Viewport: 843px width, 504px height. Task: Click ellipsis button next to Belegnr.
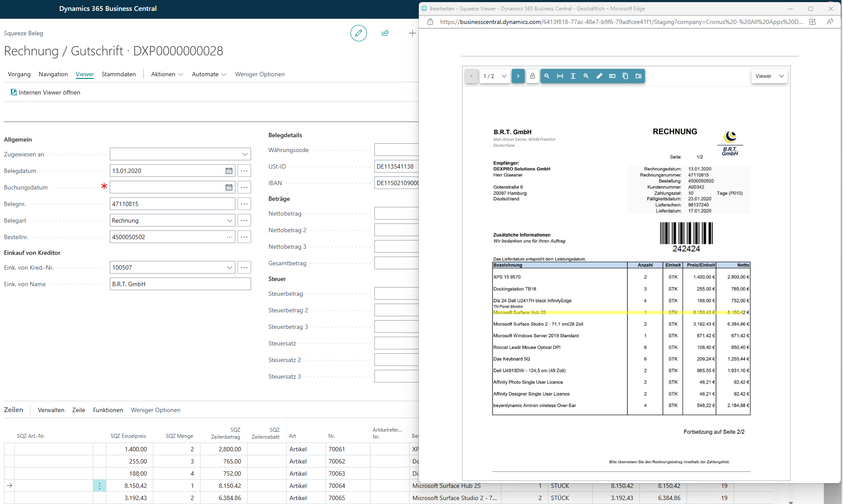coord(244,204)
